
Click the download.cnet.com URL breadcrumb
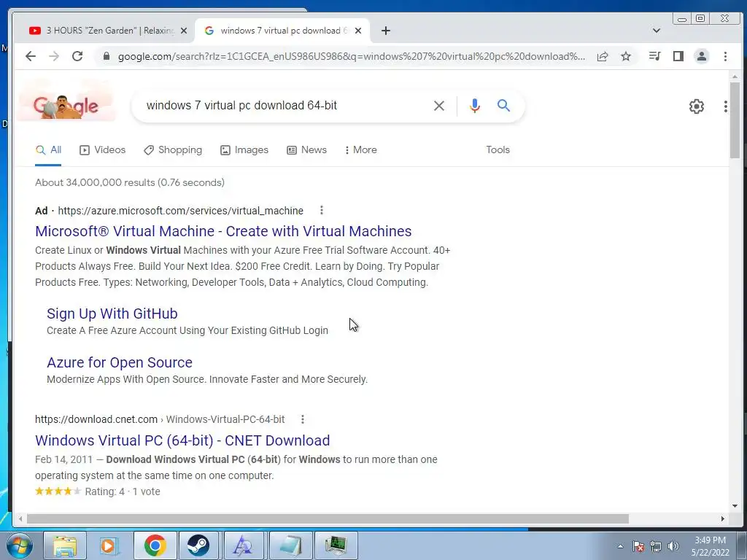point(160,419)
